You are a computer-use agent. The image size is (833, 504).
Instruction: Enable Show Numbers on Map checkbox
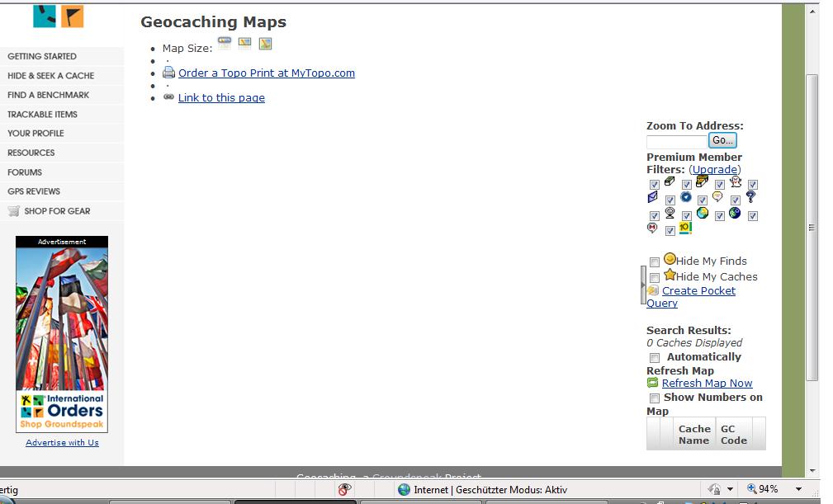655,398
